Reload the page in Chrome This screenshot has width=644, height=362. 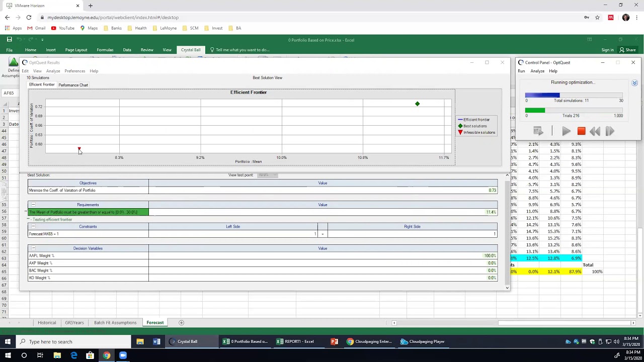[29, 17]
